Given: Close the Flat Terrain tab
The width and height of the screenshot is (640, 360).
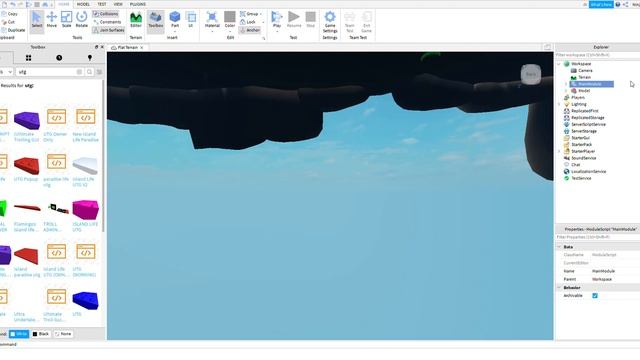Looking at the screenshot, I should click(142, 48).
